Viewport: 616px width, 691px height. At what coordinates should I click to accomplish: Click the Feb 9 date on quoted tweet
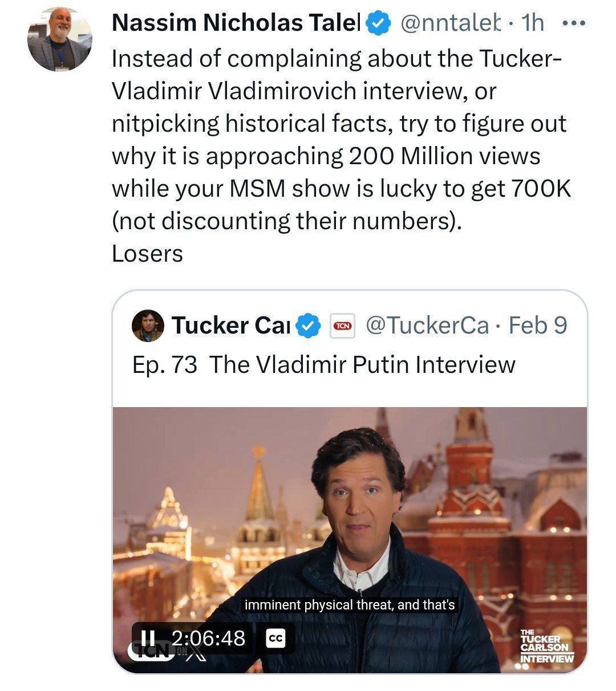tap(537, 325)
